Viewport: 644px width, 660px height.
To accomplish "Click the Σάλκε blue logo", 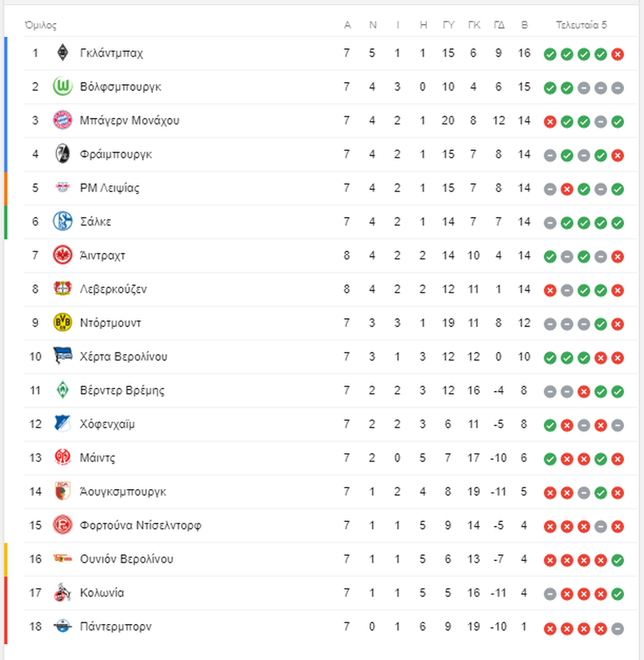I will tap(63, 222).
